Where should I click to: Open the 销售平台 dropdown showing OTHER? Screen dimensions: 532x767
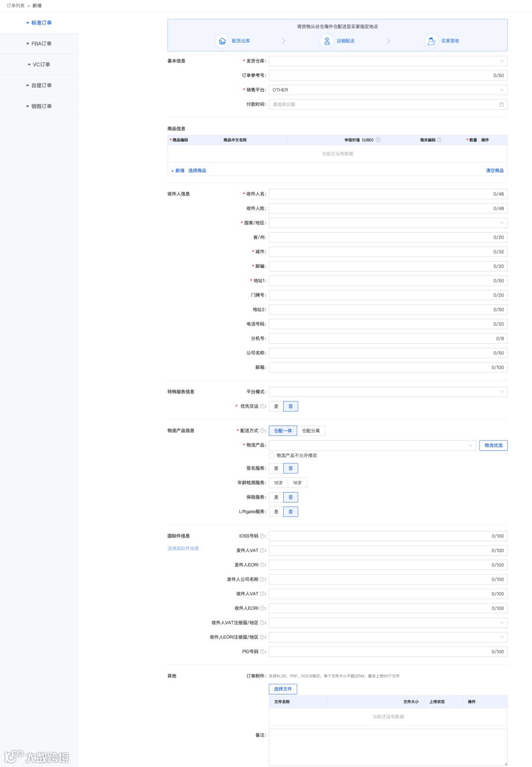coord(388,90)
